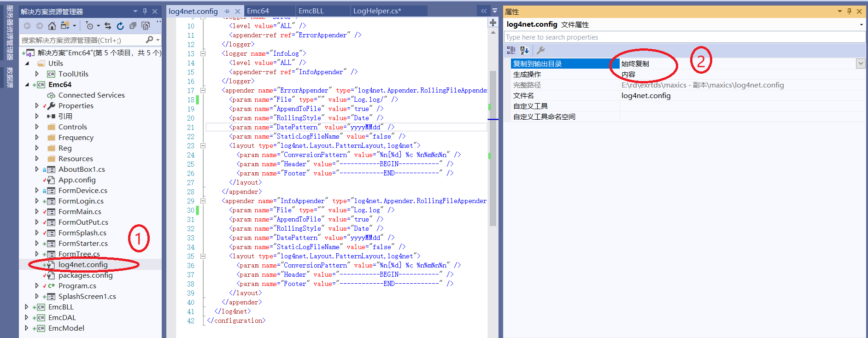Image resolution: width=868 pixels, height=338 pixels.
Task: Select the 文件名 property row
Action: pos(688,95)
